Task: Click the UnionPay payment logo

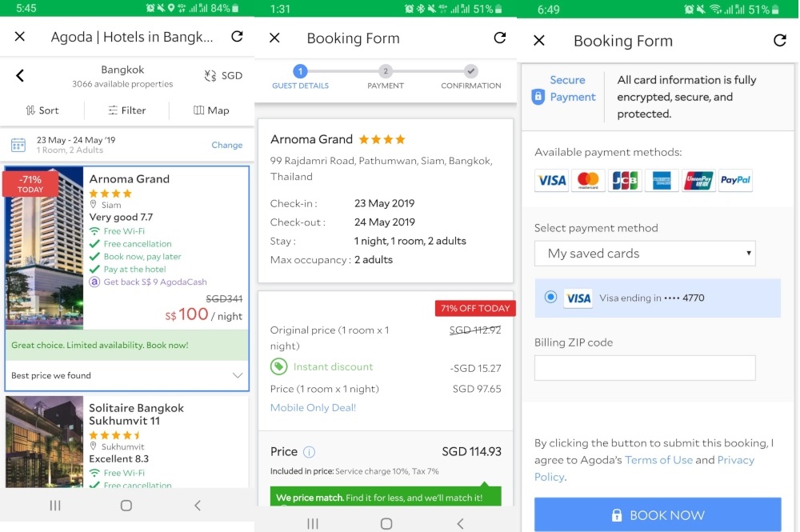Action: tap(698, 180)
